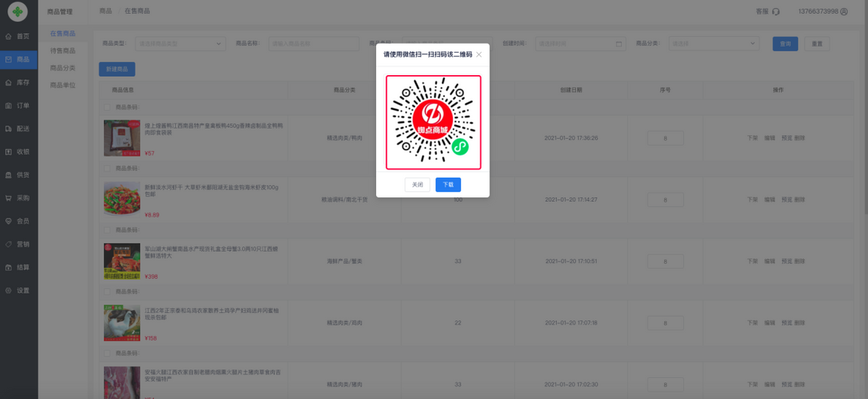Click the 煌上煌酱鸭 product thumbnail
The width and height of the screenshot is (868, 399).
tap(122, 137)
